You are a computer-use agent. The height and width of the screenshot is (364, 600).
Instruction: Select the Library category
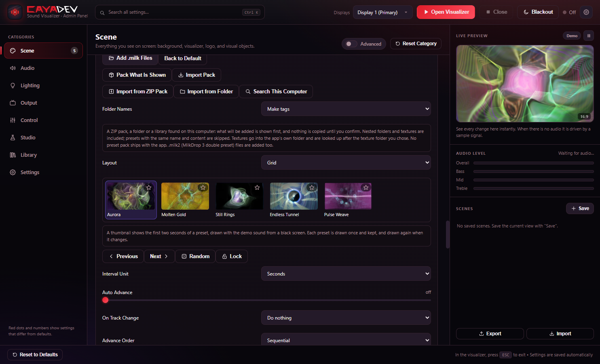click(x=44, y=155)
